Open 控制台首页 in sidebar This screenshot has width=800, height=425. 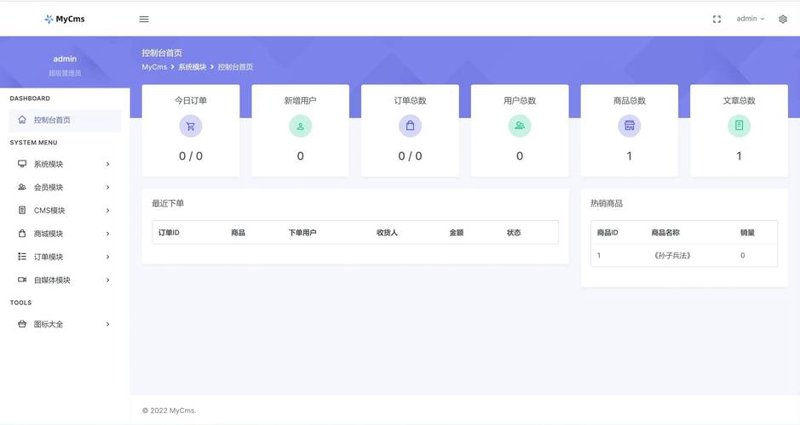65,120
